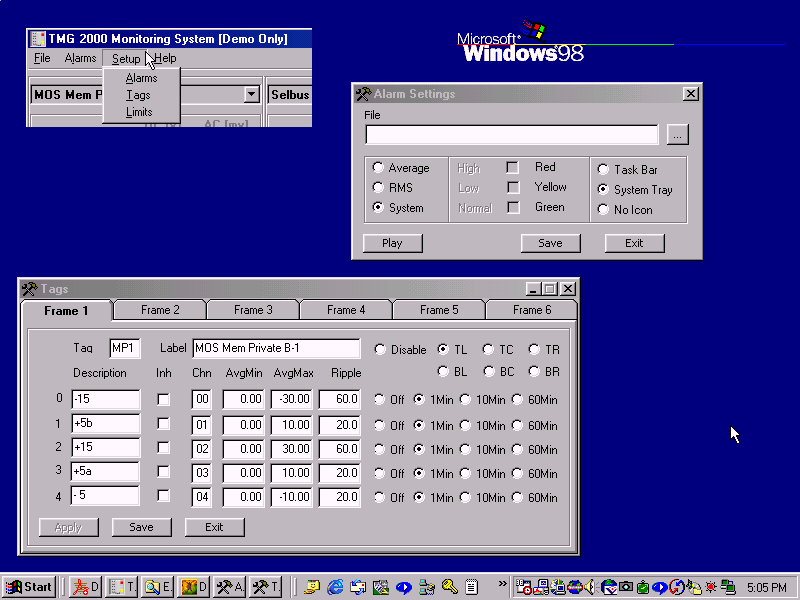Choose Limits from the Setup menu
This screenshot has width=800, height=600.
click(x=139, y=112)
